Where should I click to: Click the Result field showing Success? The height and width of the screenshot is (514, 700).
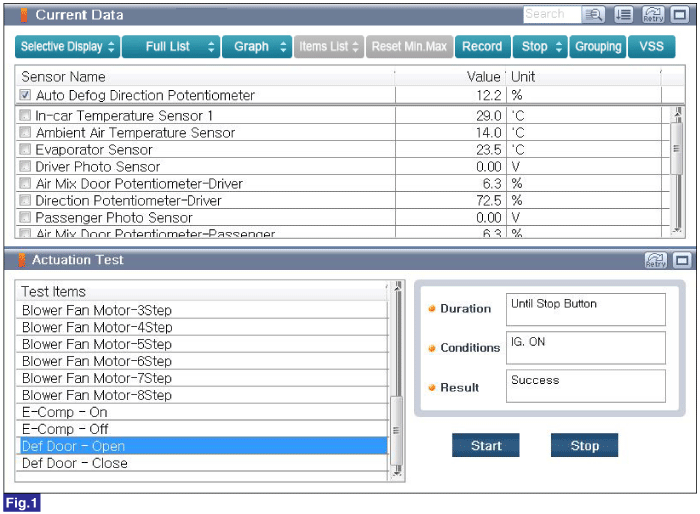pyautogui.click(x=586, y=386)
